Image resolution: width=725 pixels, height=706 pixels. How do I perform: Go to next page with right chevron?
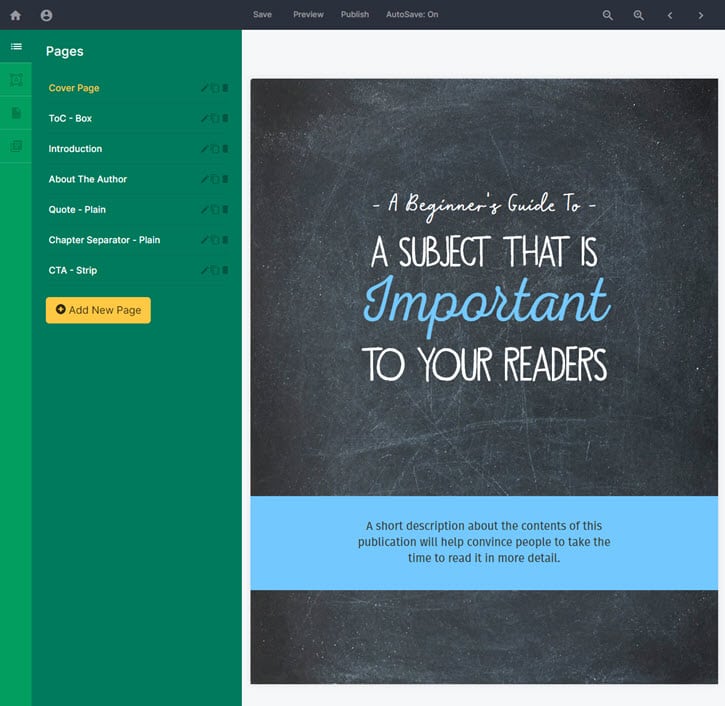point(701,15)
